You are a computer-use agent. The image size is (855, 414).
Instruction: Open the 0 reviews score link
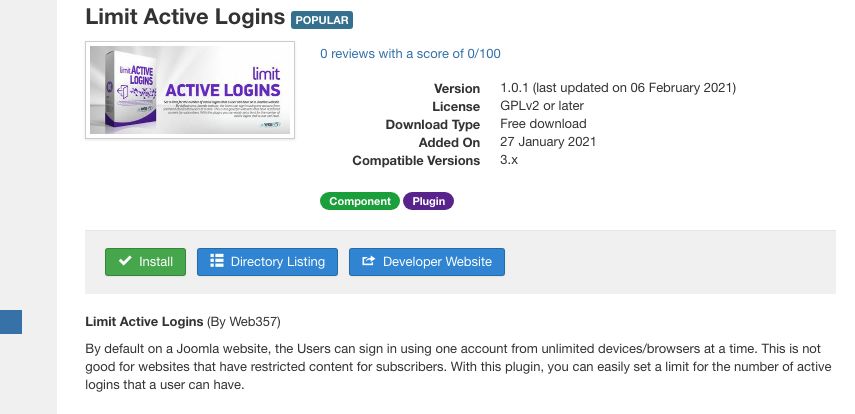(410, 54)
